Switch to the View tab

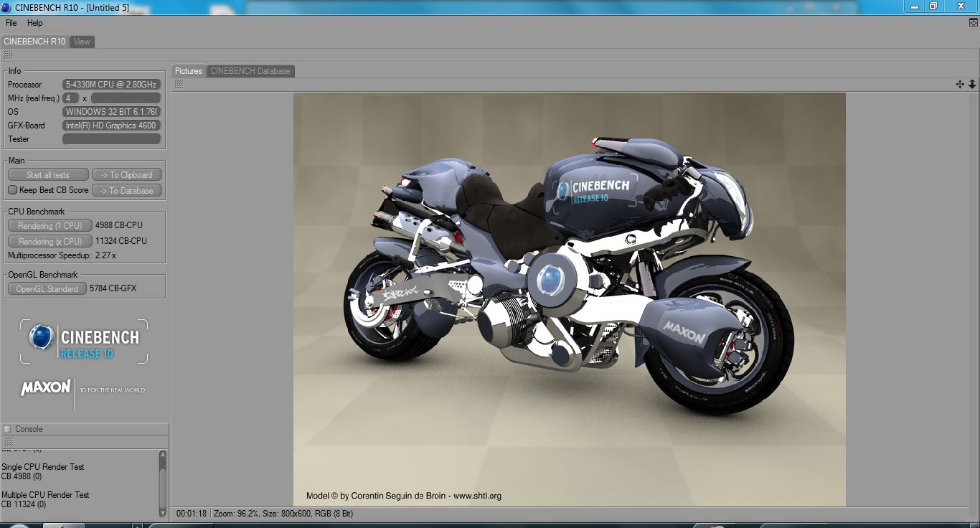pos(82,42)
